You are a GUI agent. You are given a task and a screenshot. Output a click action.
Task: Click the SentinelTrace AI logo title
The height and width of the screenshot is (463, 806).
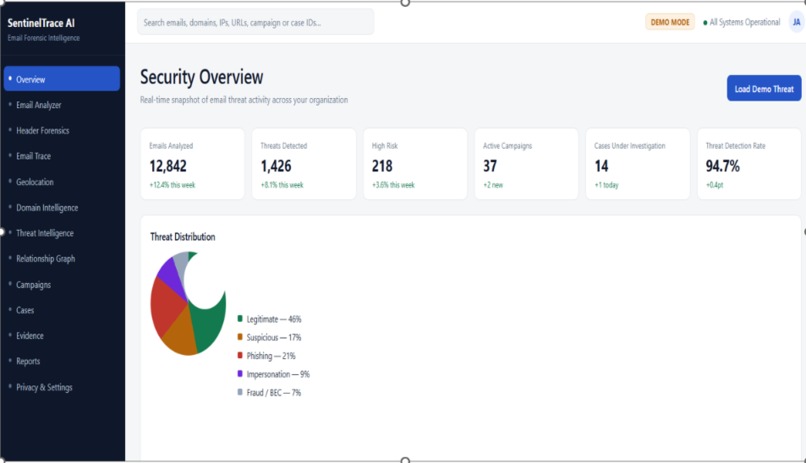(41, 23)
